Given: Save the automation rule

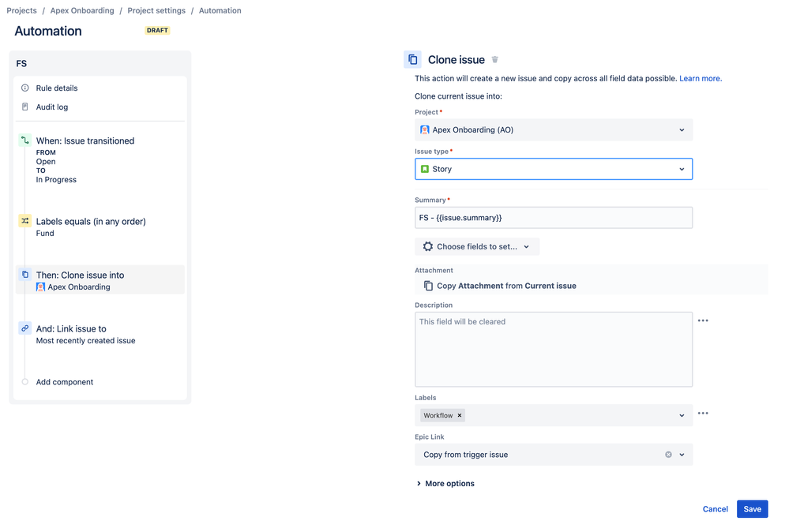Looking at the screenshot, I should [752, 509].
